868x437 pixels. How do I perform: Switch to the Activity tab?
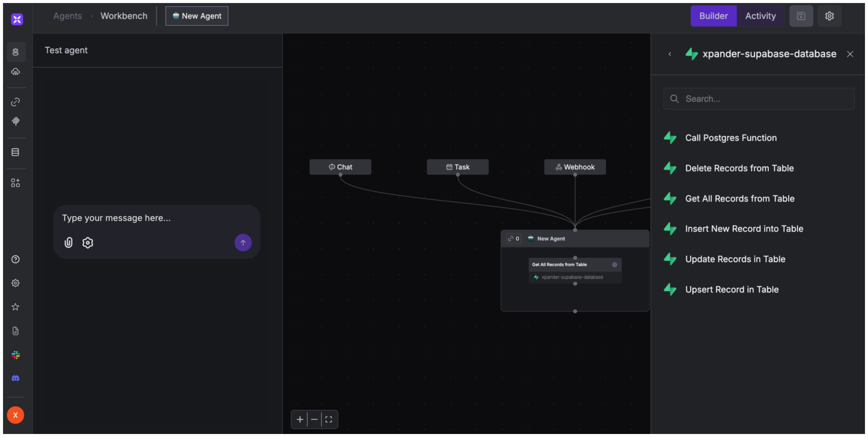point(760,16)
